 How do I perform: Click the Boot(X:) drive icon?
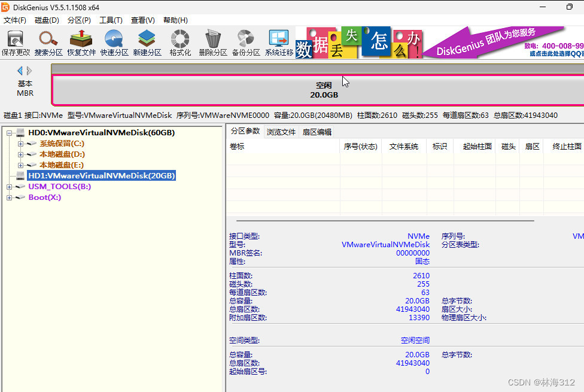tap(20, 197)
